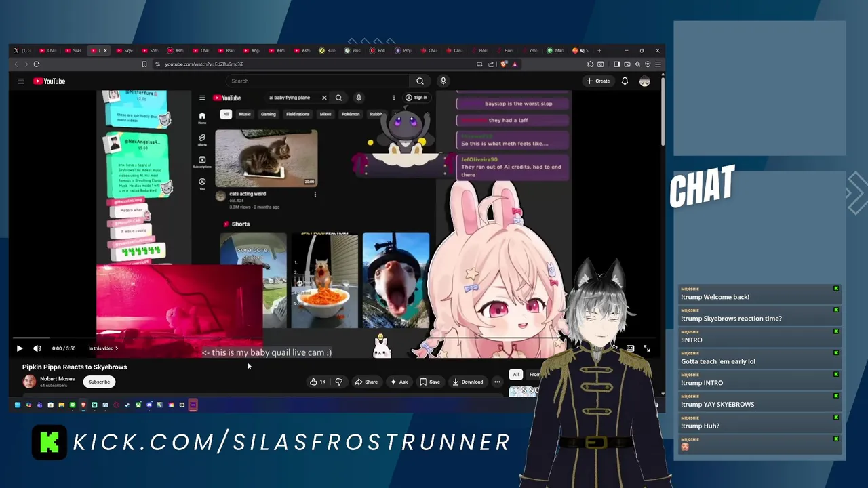Open more actions three-dot menu
This screenshot has height=488, width=868.
(x=497, y=382)
